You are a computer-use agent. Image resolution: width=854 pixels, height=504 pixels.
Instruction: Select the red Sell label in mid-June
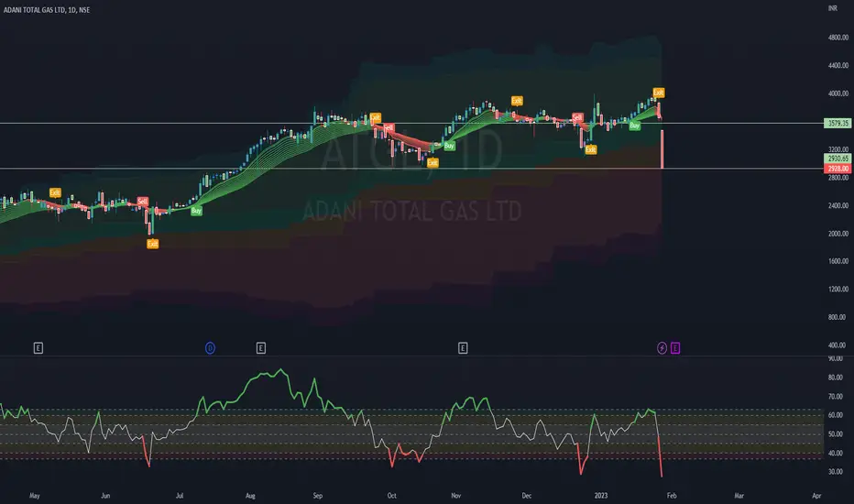click(143, 201)
